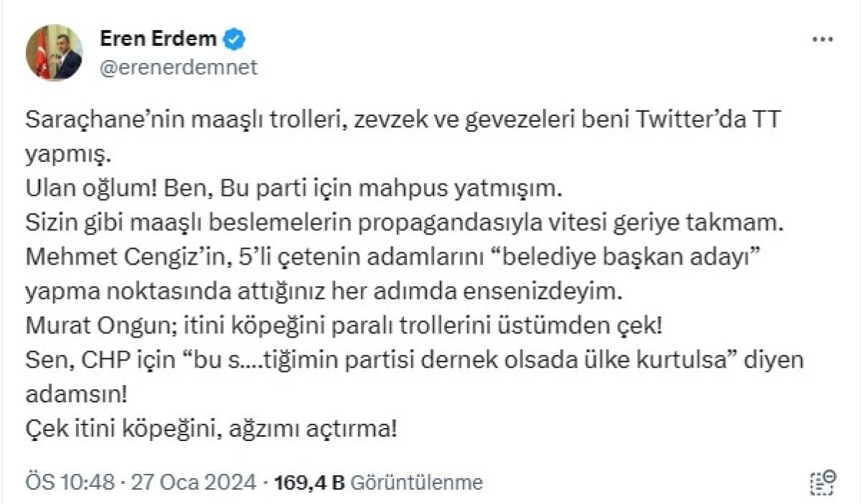Click the dashed-box icon at bottom right
This screenshot has height=504, width=861.
(x=822, y=482)
